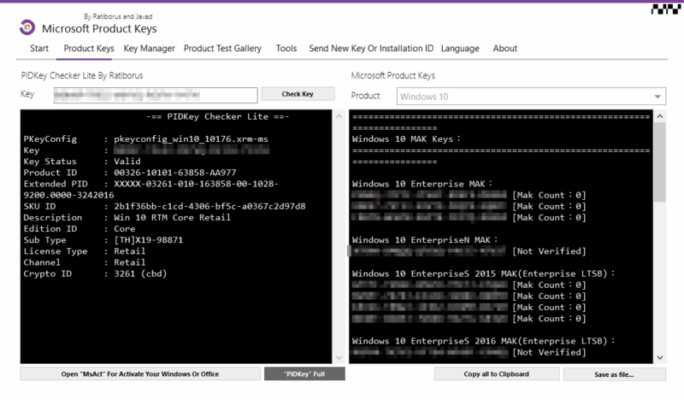The height and width of the screenshot is (400, 684).
Task: Click Product ID 00326-10101-63858-AA977
Action: tap(175, 173)
